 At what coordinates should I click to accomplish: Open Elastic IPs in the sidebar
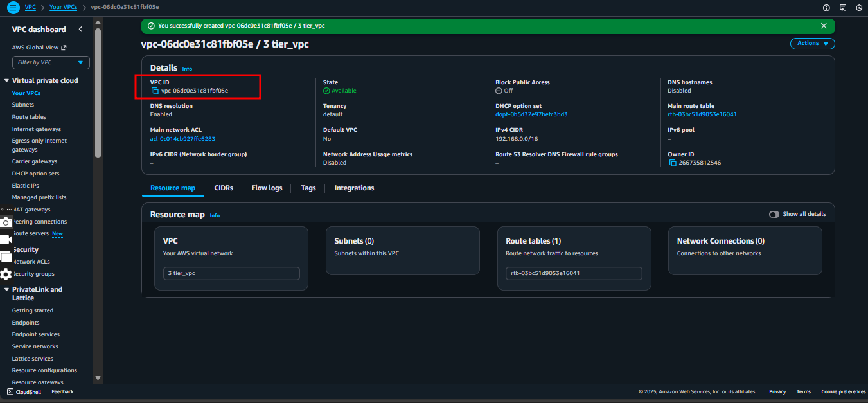(26, 186)
